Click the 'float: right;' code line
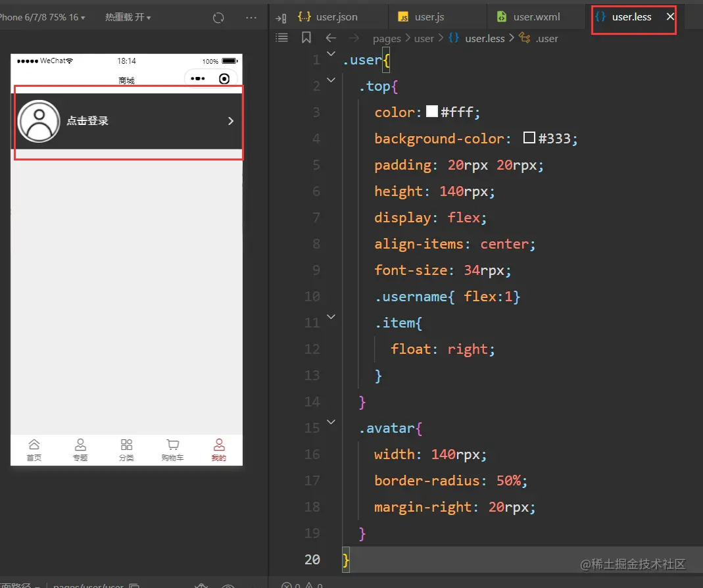Screen dimensions: 703x588 pyautogui.click(x=443, y=349)
